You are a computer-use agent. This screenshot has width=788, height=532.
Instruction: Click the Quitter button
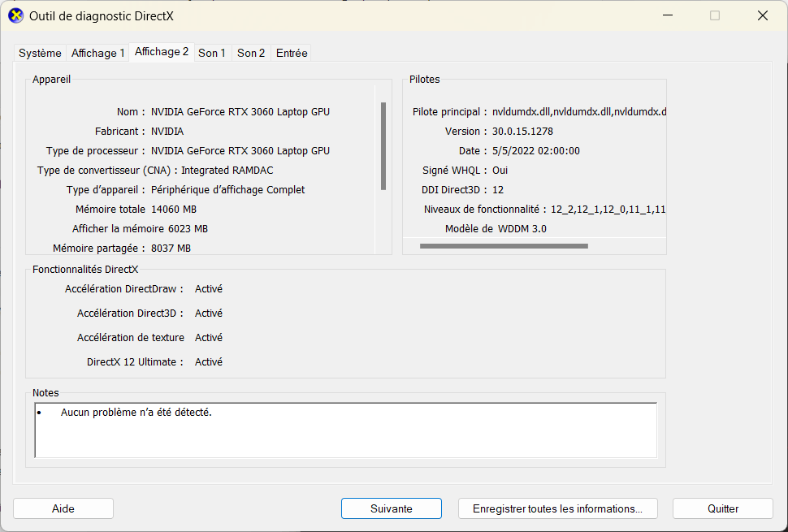pyautogui.click(x=723, y=508)
